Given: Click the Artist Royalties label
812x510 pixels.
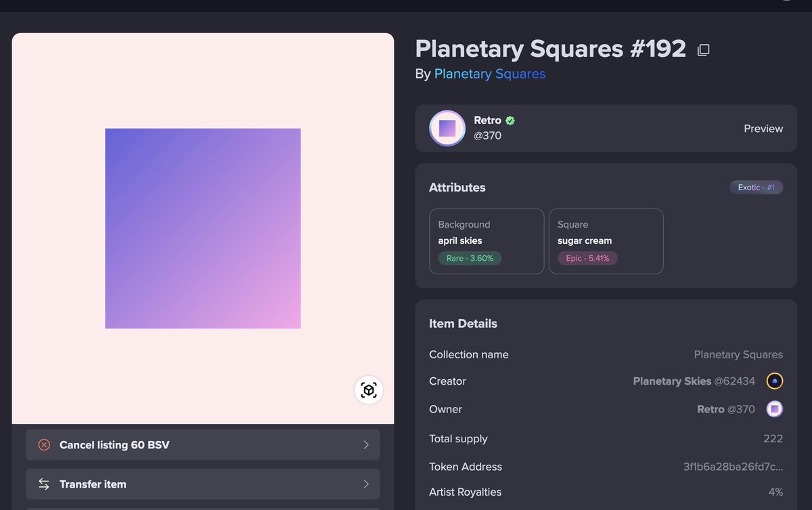Looking at the screenshot, I should click(466, 492).
